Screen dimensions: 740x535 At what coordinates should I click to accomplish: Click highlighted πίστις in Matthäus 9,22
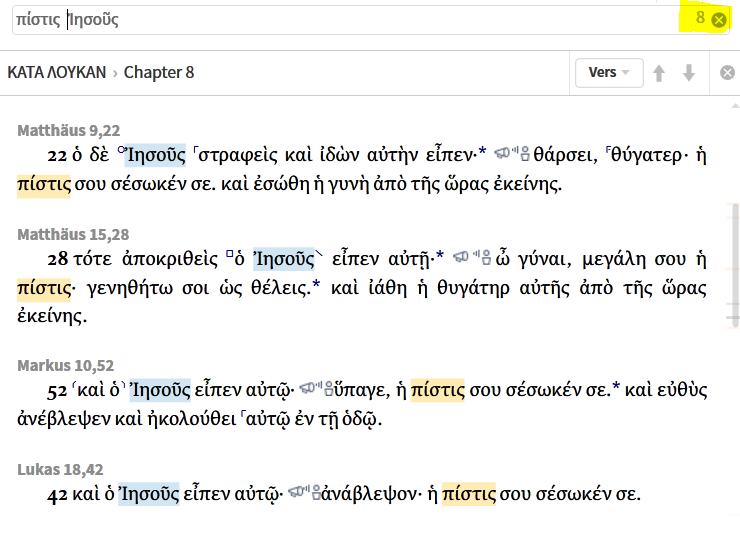(x=44, y=184)
